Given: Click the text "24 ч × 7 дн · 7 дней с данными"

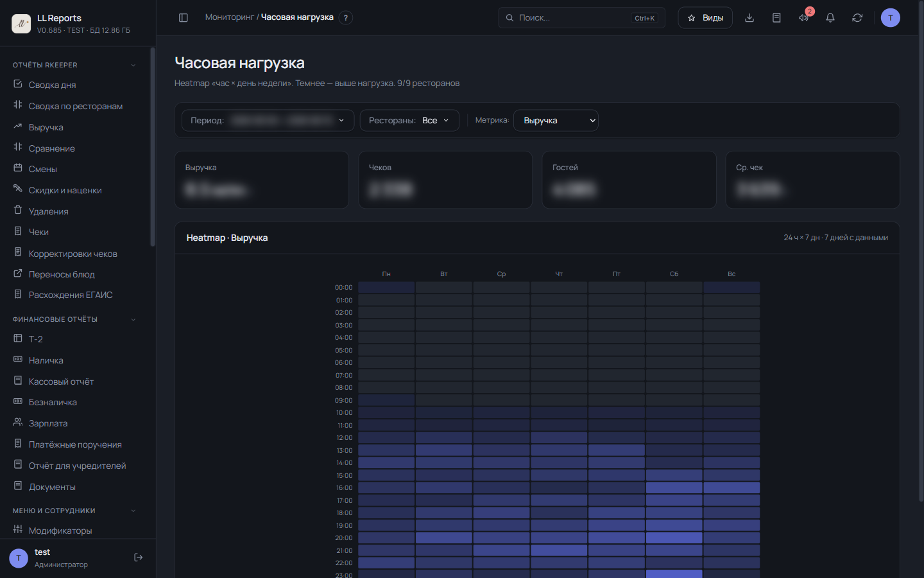Looking at the screenshot, I should click(x=835, y=238).
